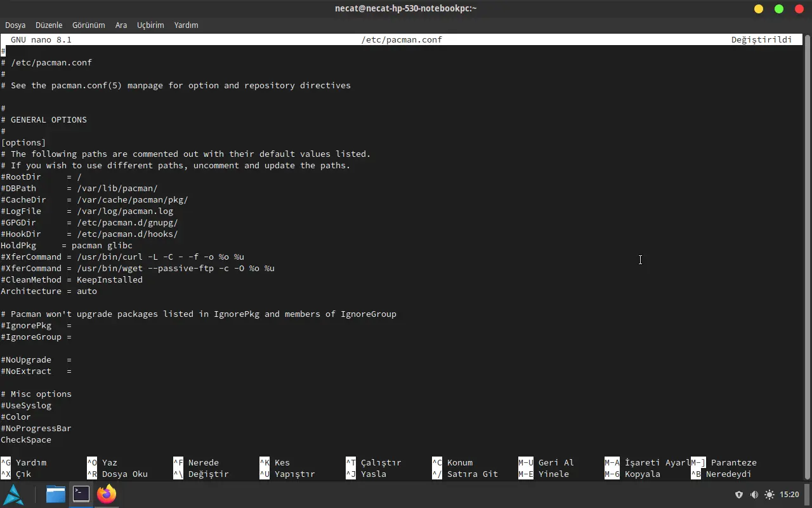Click the #NoUpgrade line
The image size is (812, 508).
tap(36, 359)
